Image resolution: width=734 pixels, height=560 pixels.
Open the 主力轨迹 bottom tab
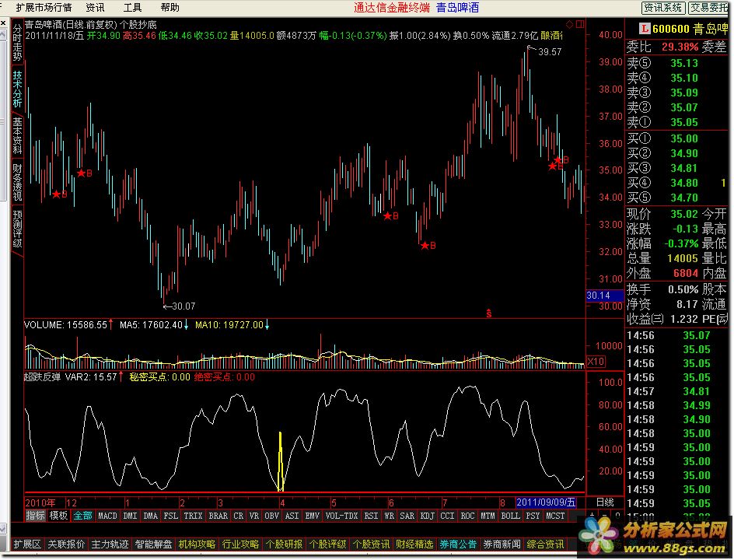tap(110, 544)
